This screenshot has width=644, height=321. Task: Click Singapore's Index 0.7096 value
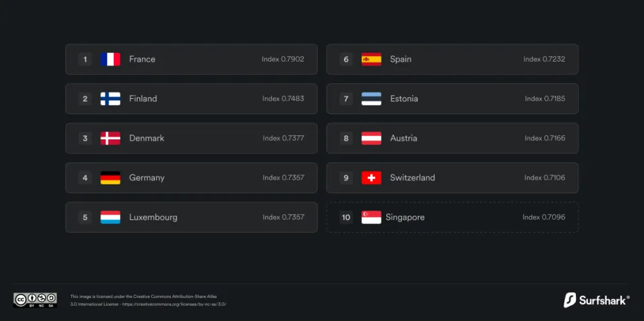point(544,218)
